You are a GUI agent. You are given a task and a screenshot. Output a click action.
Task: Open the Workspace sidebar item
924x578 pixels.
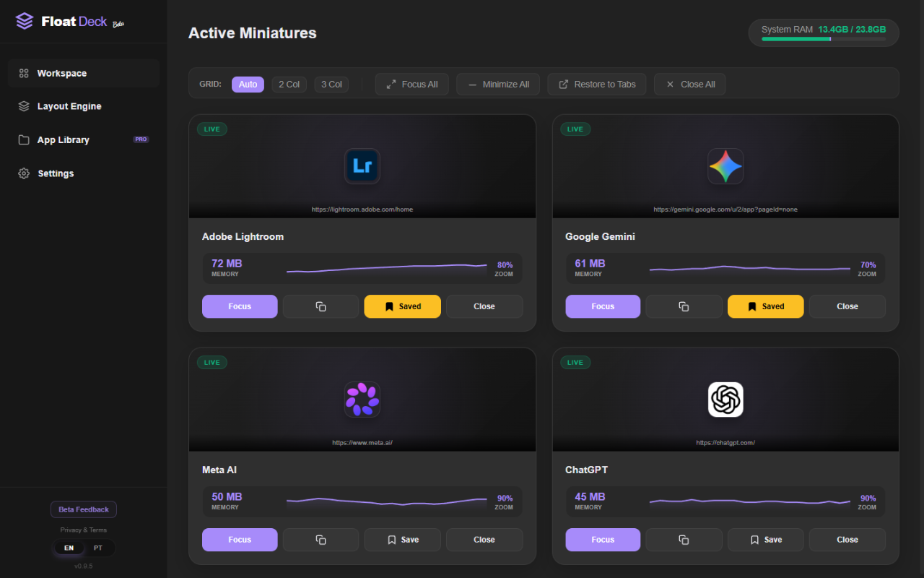tap(84, 73)
